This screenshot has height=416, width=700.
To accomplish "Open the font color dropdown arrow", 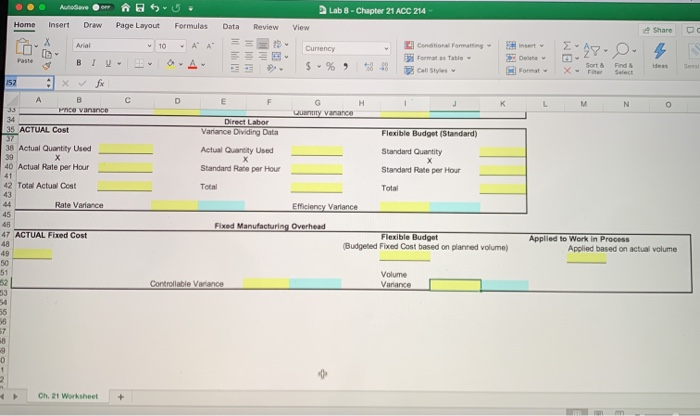I will (x=203, y=65).
